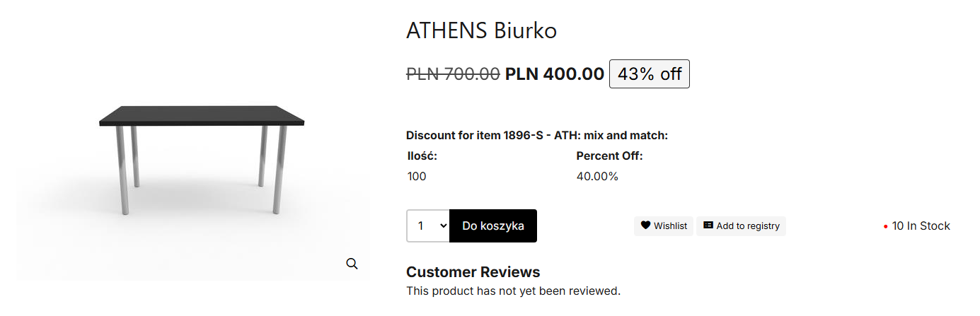The image size is (980, 316).
Task: Click the 40.00% discount value
Action: point(597,176)
